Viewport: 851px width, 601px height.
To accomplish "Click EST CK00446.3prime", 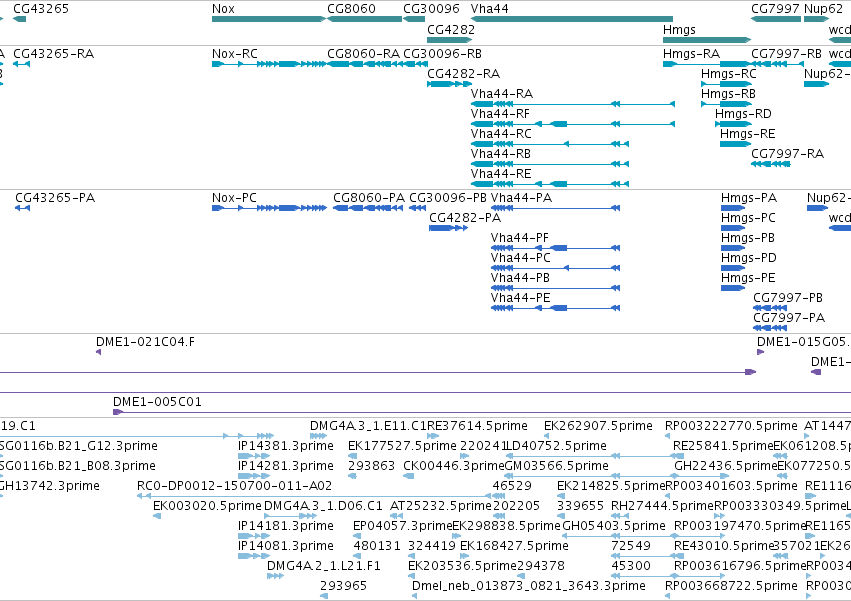I will [x=409, y=476].
